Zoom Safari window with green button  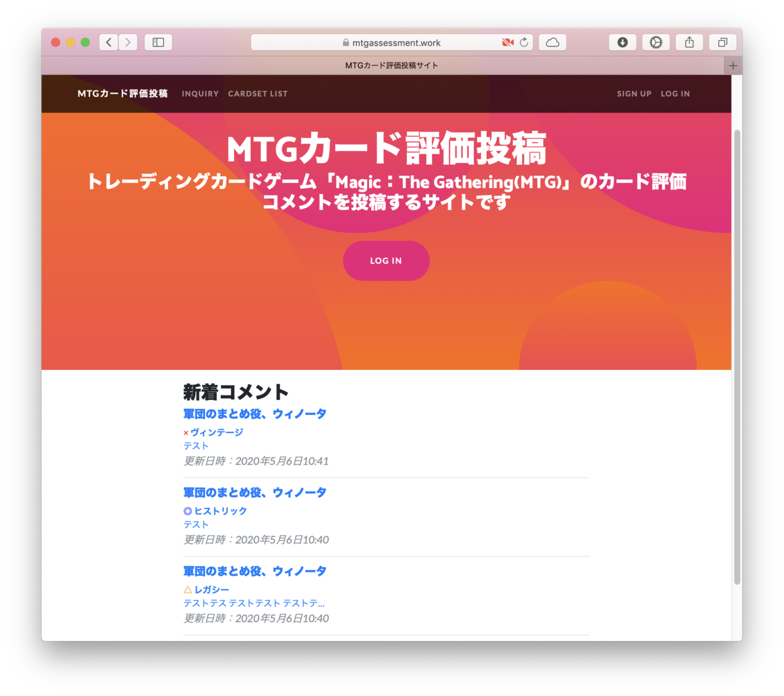pyautogui.click(x=85, y=42)
